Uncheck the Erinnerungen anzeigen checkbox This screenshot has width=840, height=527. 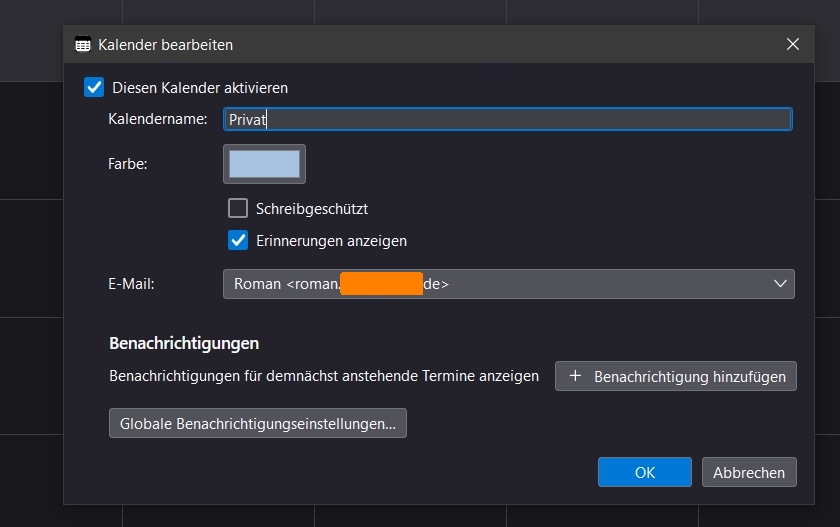pos(238,240)
